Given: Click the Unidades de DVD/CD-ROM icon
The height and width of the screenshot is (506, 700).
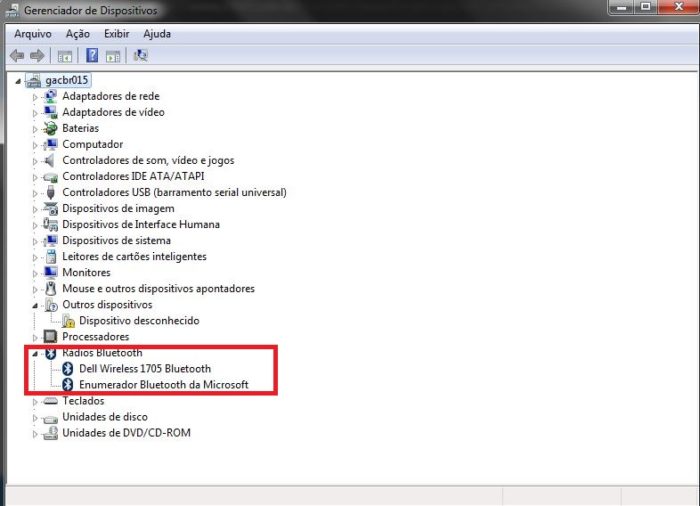Looking at the screenshot, I should click(x=50, y=433).
